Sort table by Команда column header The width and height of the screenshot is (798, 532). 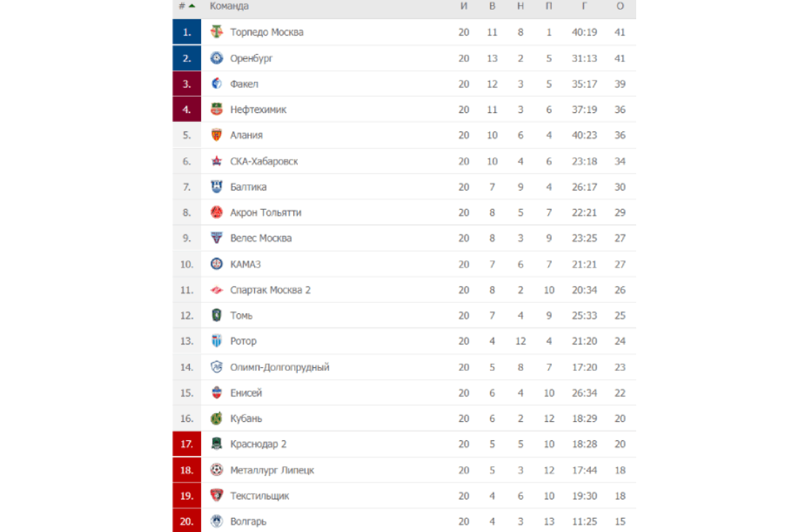229,6
